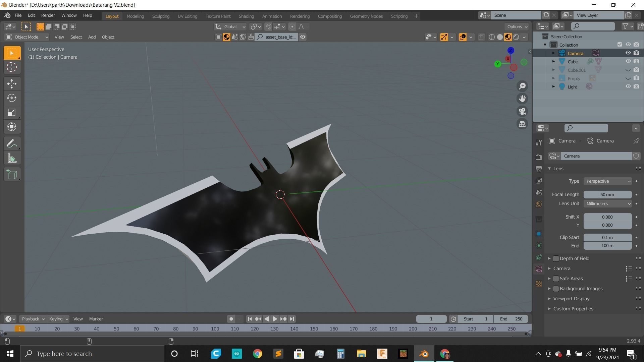Expand the Light item in outliner
The height and width of the screenshot is (362, 644).
tap(553, 87)
